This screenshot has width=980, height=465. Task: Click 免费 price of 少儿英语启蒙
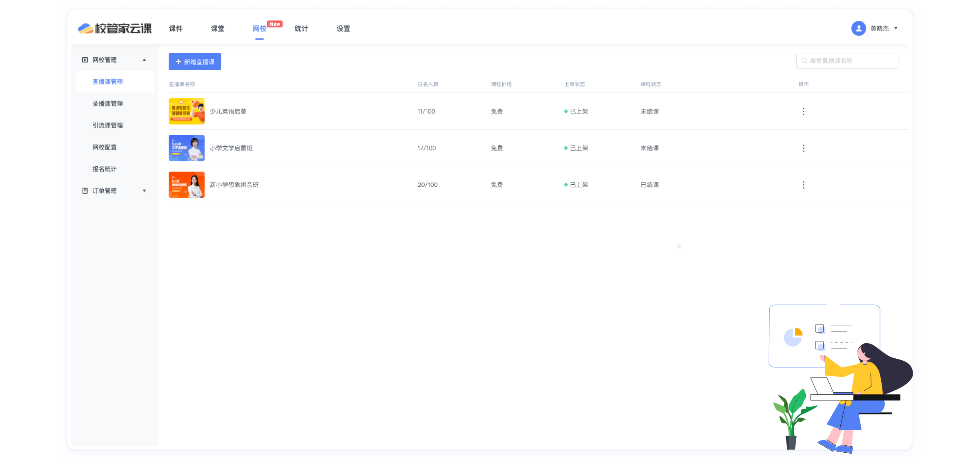pos(497,112)
